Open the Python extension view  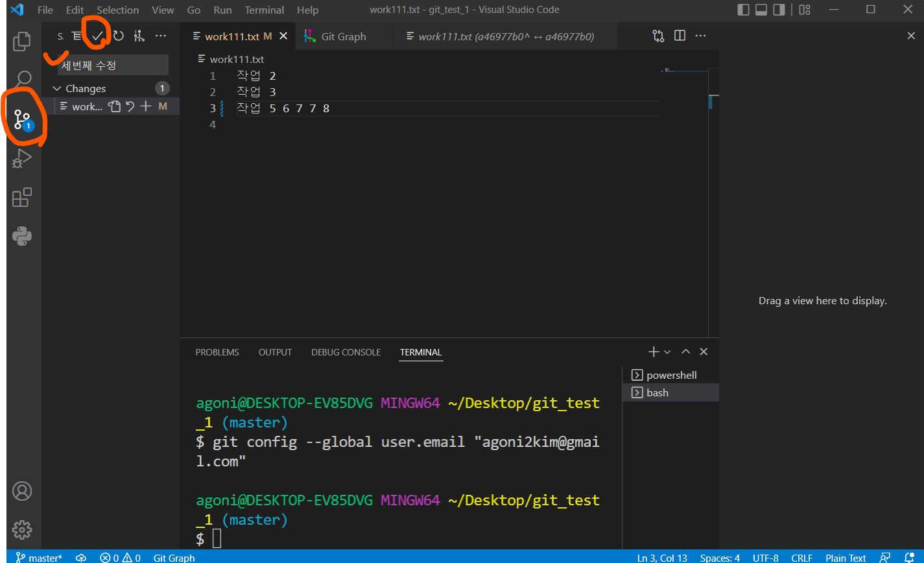(x=22, y=236)
